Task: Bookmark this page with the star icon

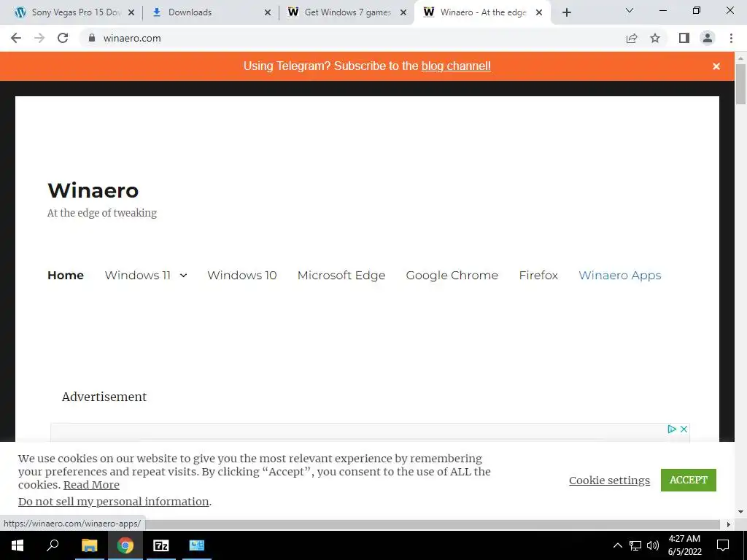Action: pyautogui.click(x=655, y=38)
